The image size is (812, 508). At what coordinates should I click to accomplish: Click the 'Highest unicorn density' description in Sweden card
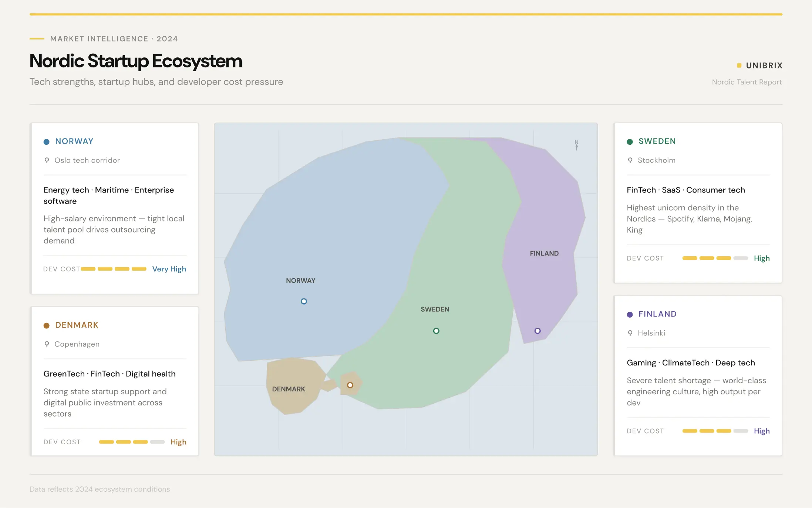coord(690,219)
